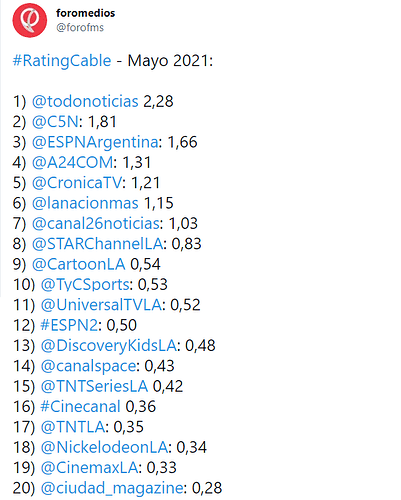Click the foromedios profile avatar

30,20
